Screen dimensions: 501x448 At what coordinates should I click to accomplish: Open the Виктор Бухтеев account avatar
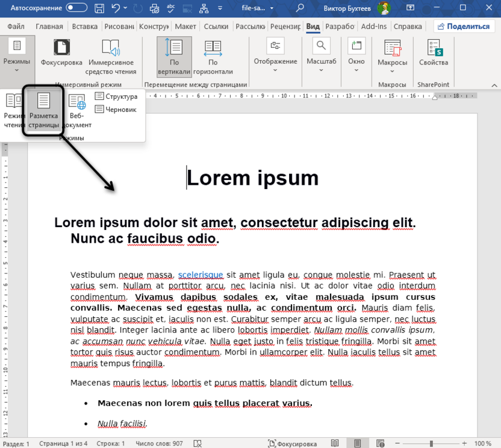[384, 8]
